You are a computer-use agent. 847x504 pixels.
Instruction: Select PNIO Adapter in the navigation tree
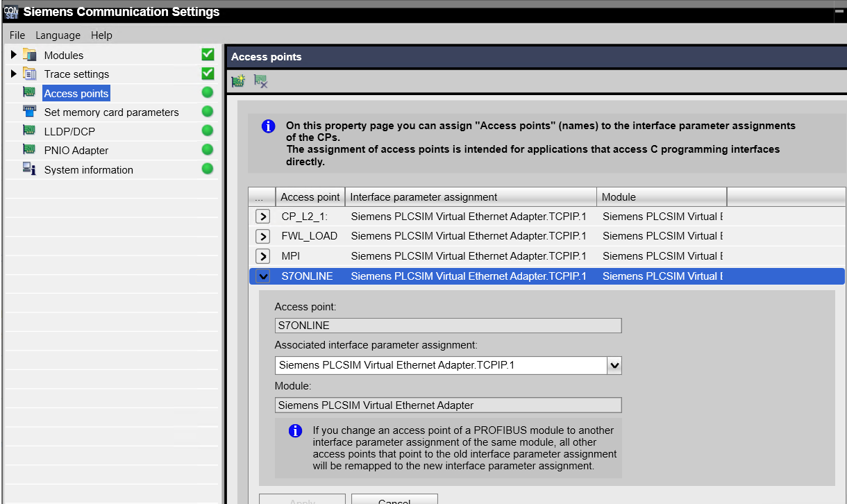[x=76, y=150]
